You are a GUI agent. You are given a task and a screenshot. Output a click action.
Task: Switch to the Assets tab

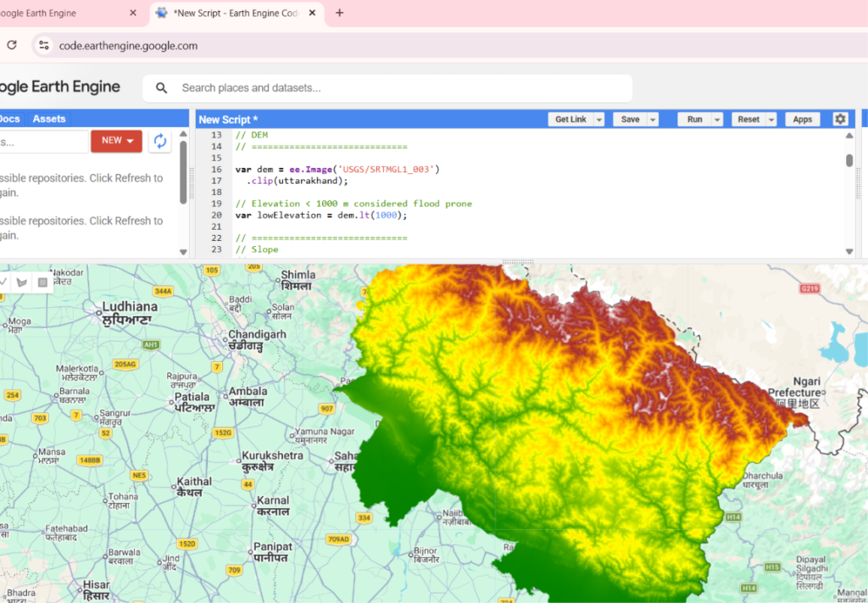click(x=48, y=119)
